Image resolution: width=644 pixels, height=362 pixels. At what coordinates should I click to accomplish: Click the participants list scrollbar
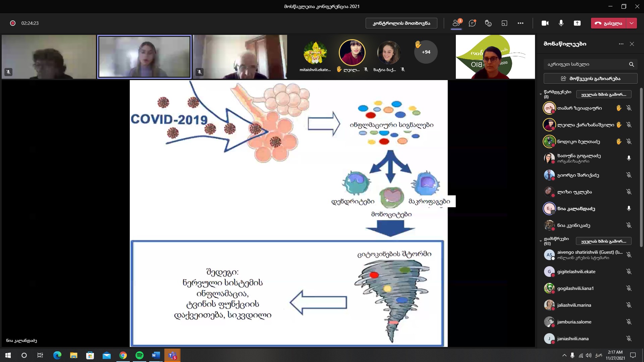[x=641, y=168]
